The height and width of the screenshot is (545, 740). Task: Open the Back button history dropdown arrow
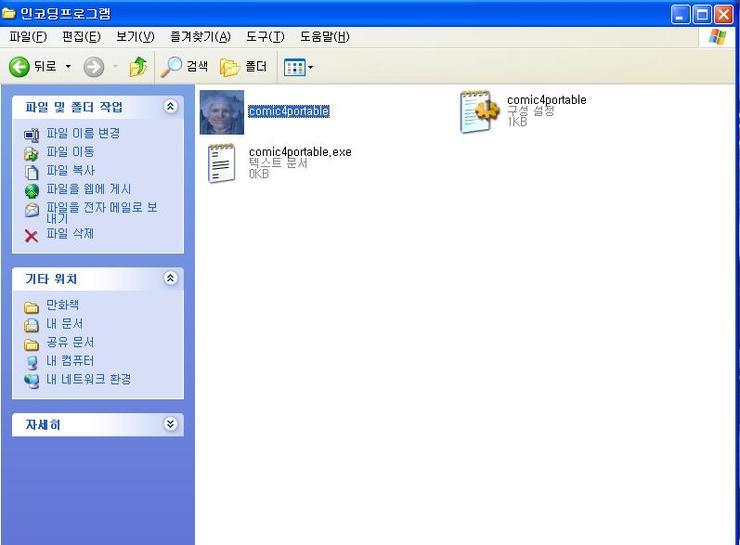[68, 67]
